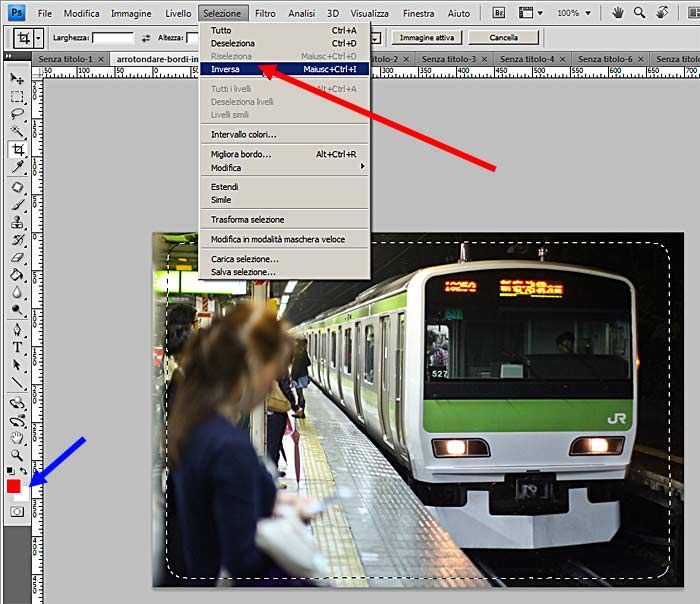
Task: Click the Larghezza input field
Action: coord(113,38)
